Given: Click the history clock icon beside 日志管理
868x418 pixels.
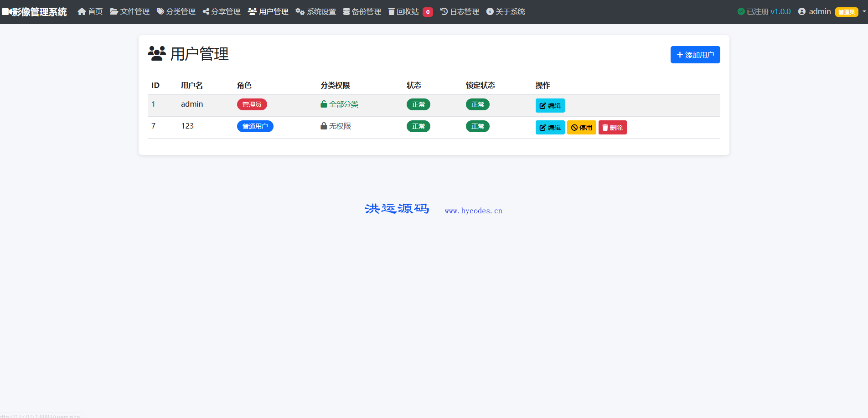Looking at the screenshot, I should pos(444,11).
